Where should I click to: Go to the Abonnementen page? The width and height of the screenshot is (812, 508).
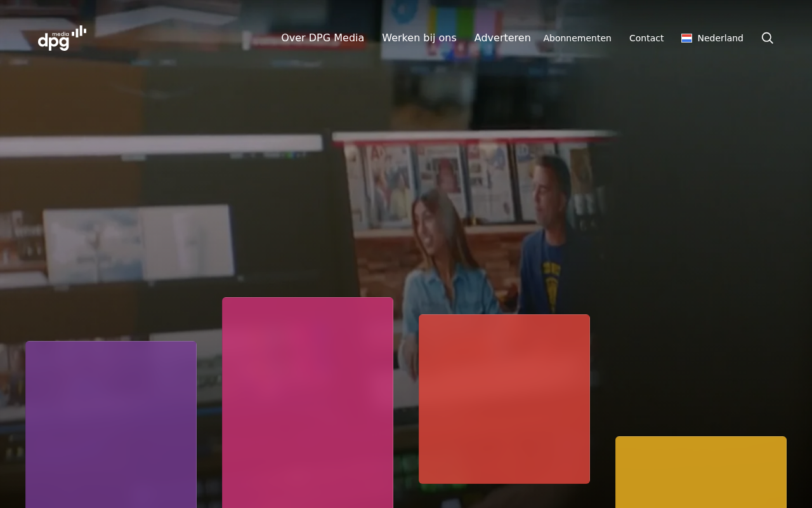(x=577, y=38)
